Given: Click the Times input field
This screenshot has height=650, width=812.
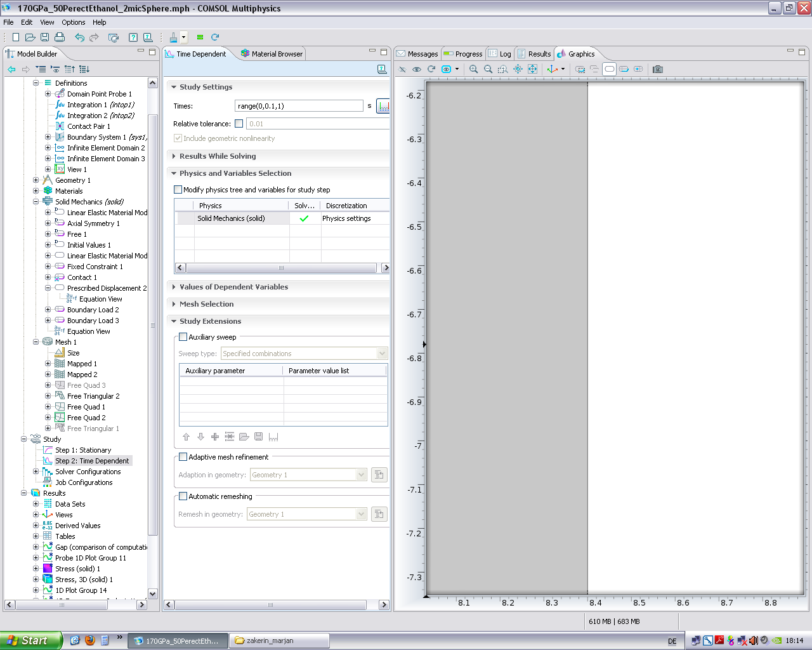Looking at the screenshot, I should click(x=298, y=106).
